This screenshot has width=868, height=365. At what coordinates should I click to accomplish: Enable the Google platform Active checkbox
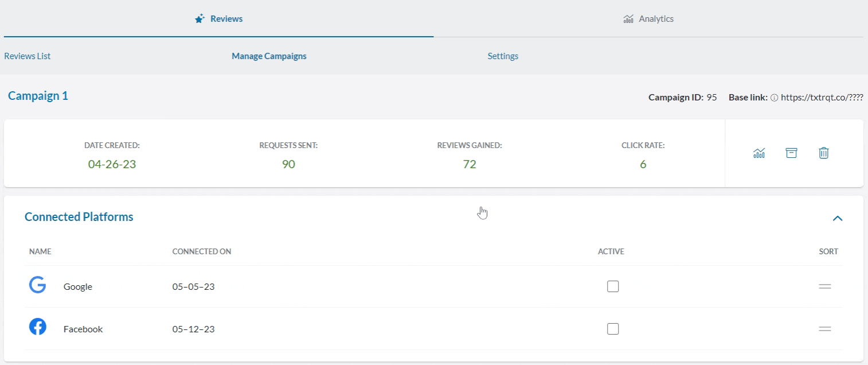click(x=613, y=286)
